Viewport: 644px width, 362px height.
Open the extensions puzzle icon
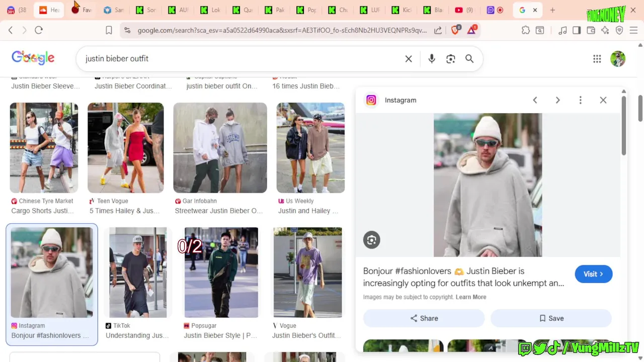[526, 30]
